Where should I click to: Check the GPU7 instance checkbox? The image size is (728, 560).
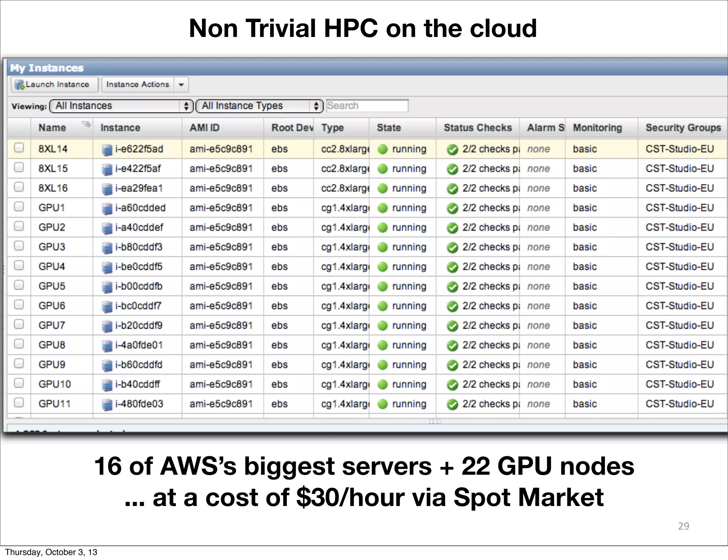[x=19, y=324]
